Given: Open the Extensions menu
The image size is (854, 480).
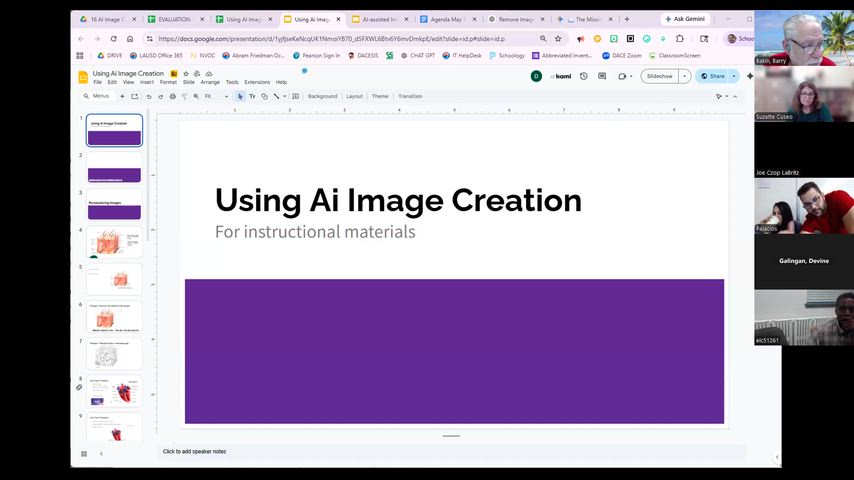Looking at the screenshot, I should point(257,82).
